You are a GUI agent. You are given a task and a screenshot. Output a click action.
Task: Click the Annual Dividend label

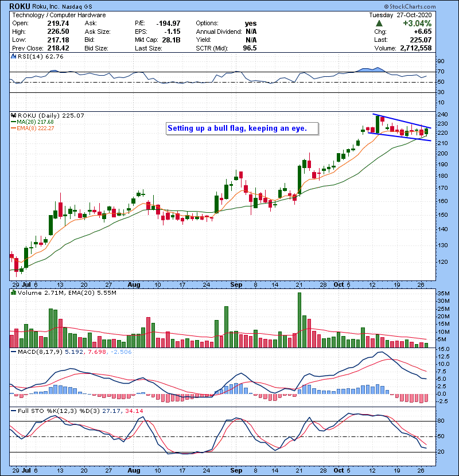tap(219, 32)
